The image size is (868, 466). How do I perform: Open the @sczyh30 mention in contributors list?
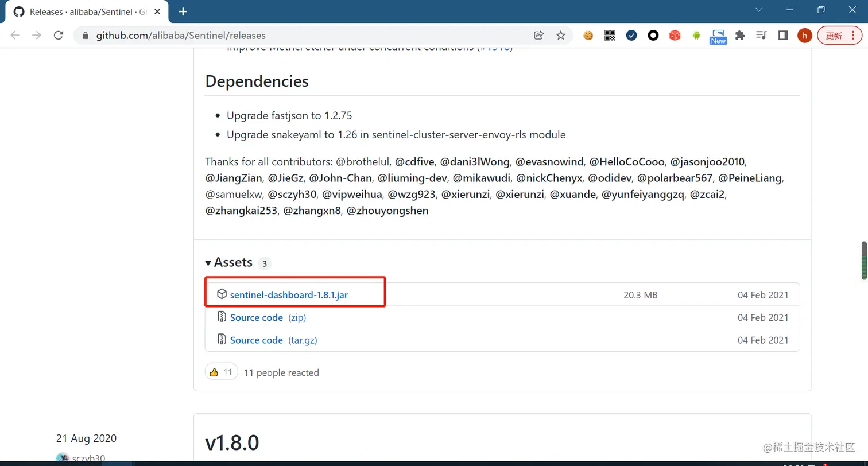[292, 194]
